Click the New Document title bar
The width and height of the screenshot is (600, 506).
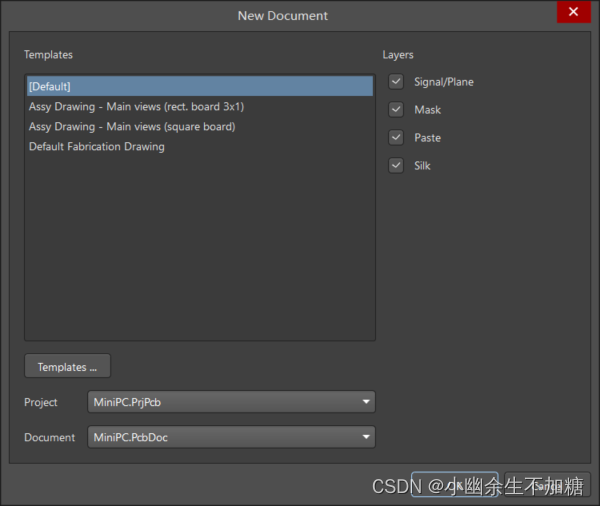[x=282, y=15]
